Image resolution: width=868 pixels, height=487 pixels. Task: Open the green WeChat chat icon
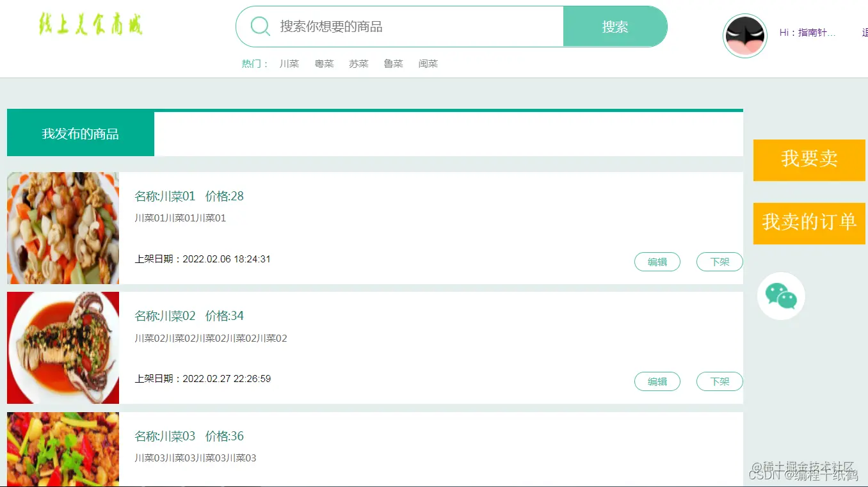[781, 296]
